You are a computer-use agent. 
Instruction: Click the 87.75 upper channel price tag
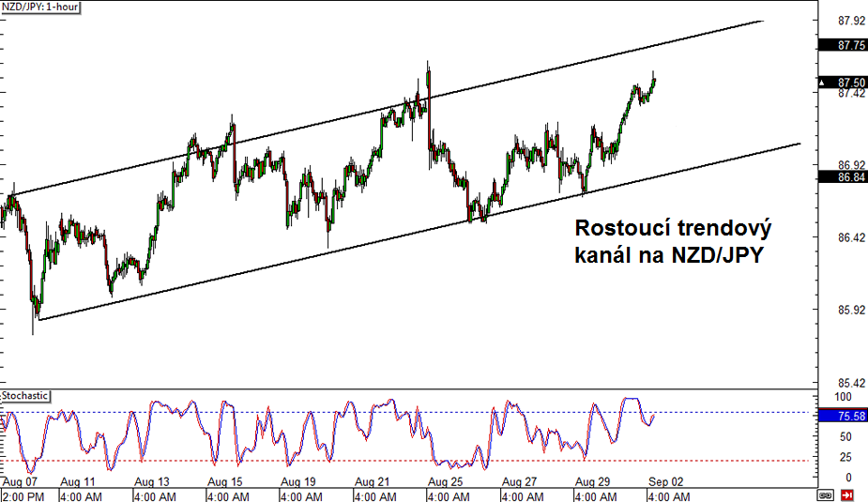(843, 45)
